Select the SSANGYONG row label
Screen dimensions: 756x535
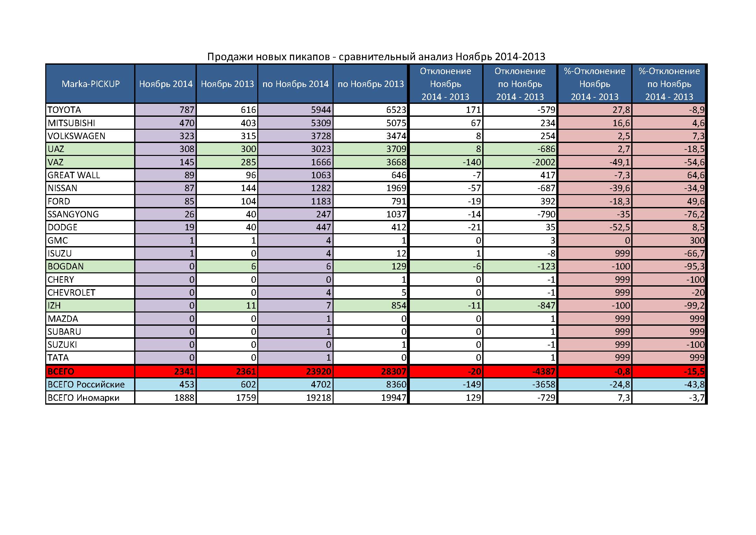(x=73, y=214)
